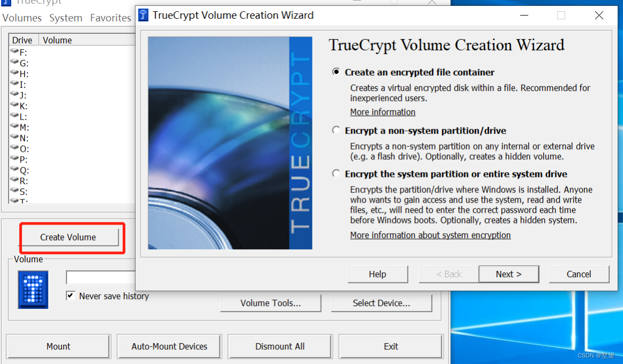Select drive O: icon in list
Screen dimensions: 623x364
coord(14,148)
